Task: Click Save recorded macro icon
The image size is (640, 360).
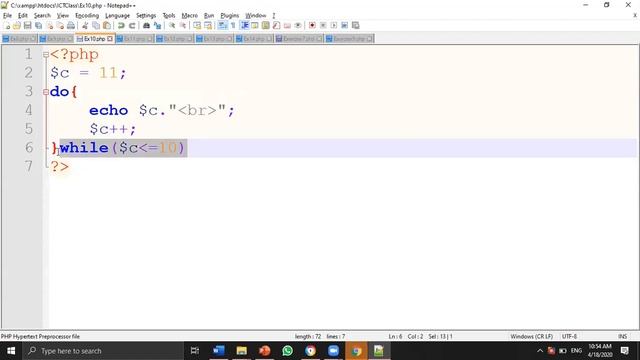Action: tap(356, 25)
